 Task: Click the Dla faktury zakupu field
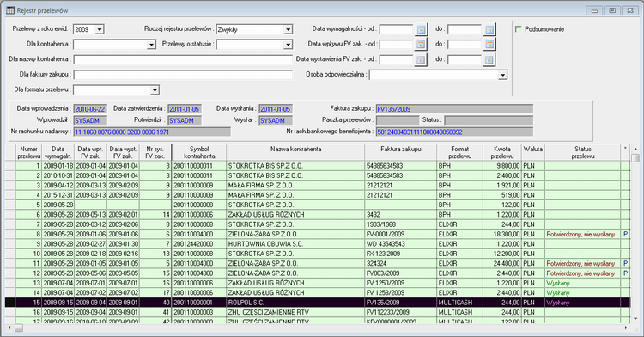click(x=183, y=75)
